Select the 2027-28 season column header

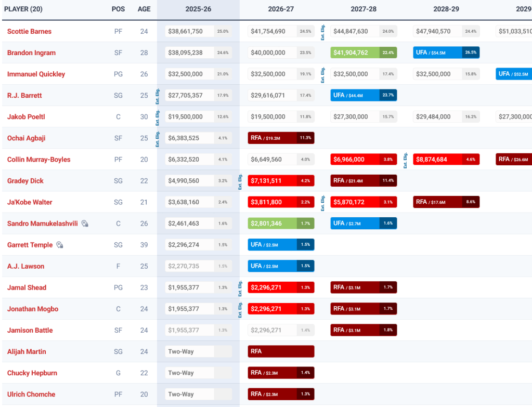pyautogui.click(x=364, y=9)
